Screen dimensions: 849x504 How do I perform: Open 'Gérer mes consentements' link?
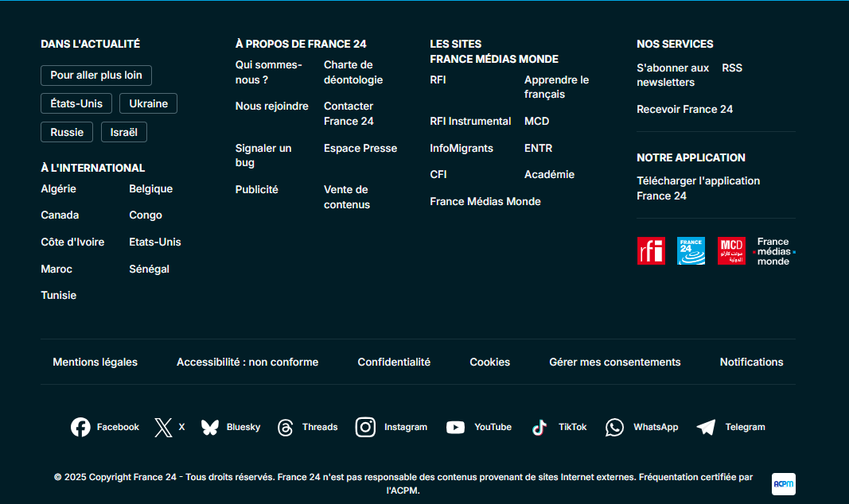[614, 362]
